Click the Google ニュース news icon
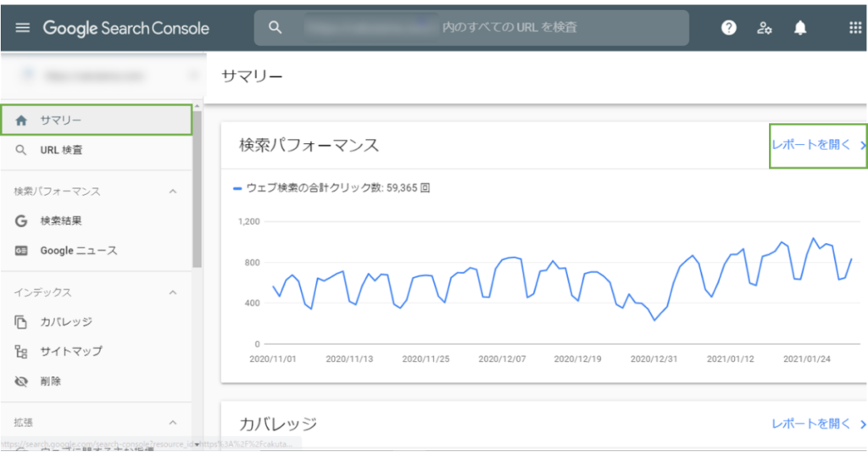This screenshot has height=456, width=868. pos(21,251)
